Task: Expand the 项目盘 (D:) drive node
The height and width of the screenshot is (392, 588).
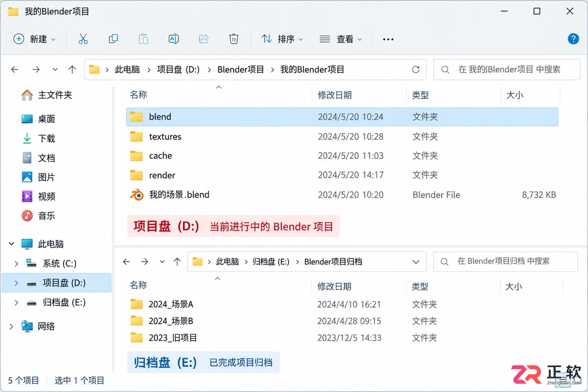Action: (16, 283)
